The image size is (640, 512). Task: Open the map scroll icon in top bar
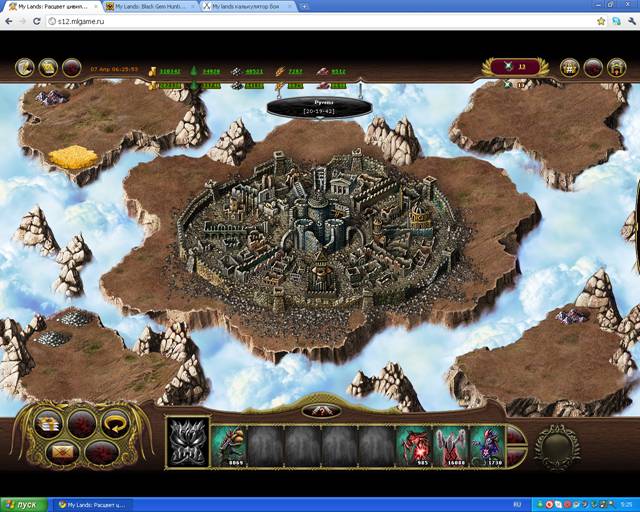click(x=48, y=68)
